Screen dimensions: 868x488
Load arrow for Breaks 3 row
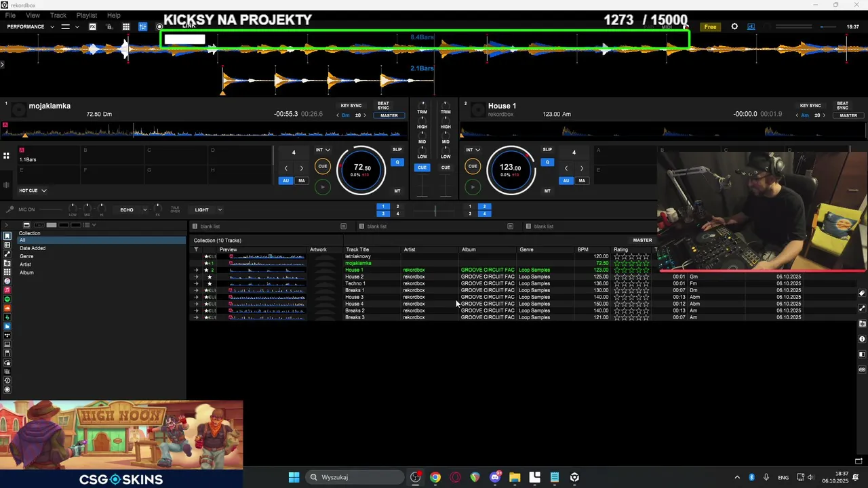pyautogui.click(x=197, y=317)
